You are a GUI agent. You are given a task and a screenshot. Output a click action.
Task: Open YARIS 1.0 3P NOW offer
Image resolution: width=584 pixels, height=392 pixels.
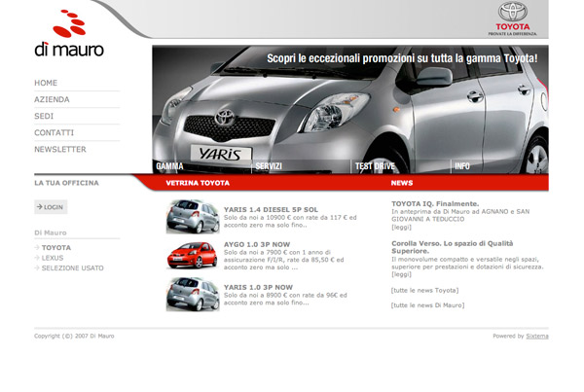tap(258, 287)
